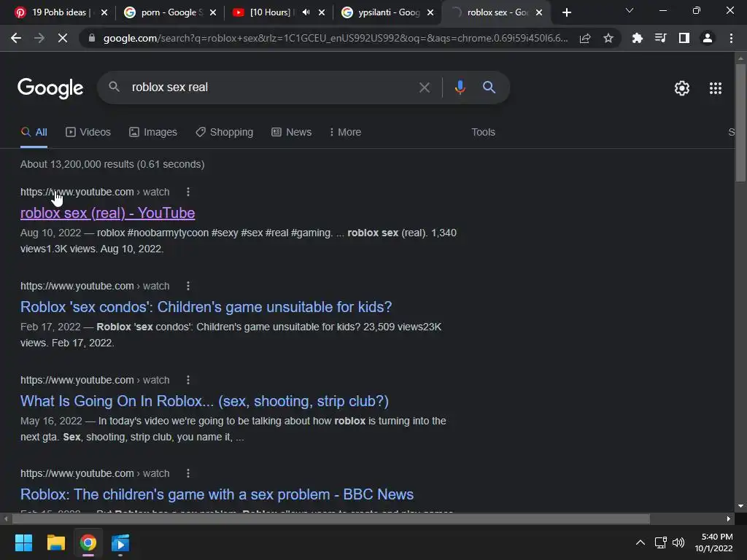Open tab search chevron in title bar
The width and height of the screenshot is (747, 560).
[630, 10]
